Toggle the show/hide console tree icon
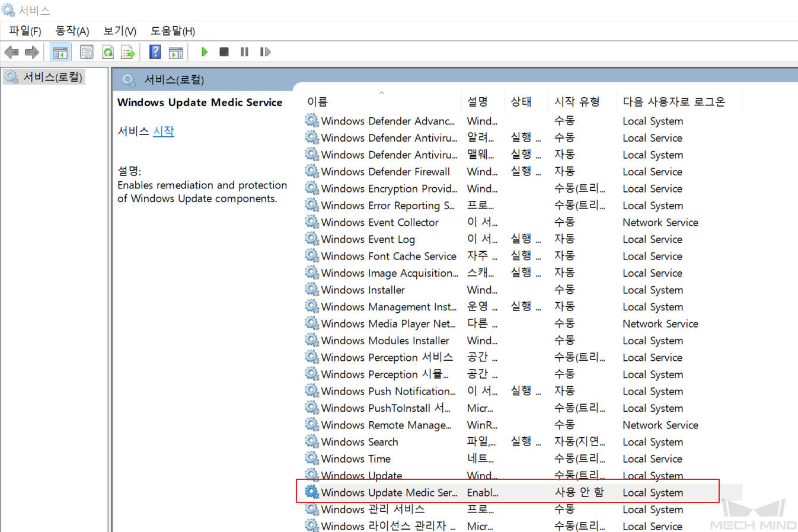 click(60, 52)
